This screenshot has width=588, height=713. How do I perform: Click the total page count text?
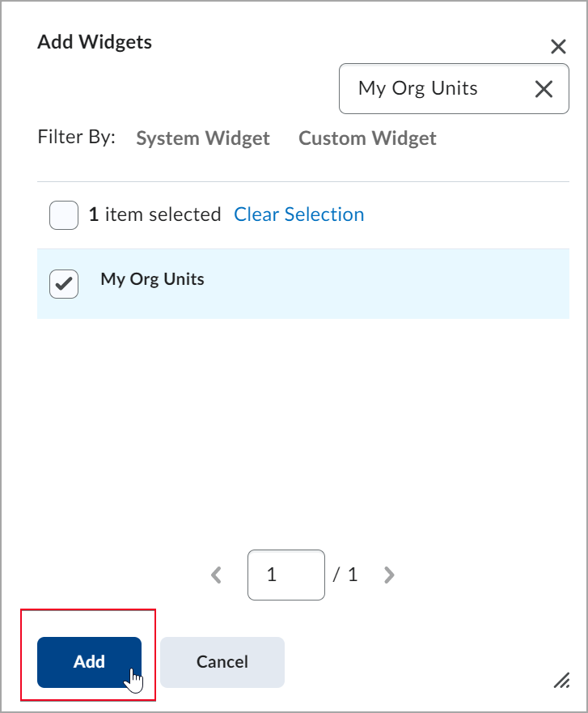[345, 575]
